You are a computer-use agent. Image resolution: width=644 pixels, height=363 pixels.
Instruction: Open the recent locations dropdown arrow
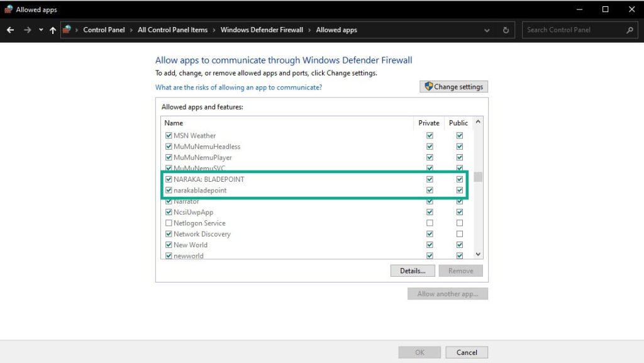pyautogui.click(x=41, y=30)
